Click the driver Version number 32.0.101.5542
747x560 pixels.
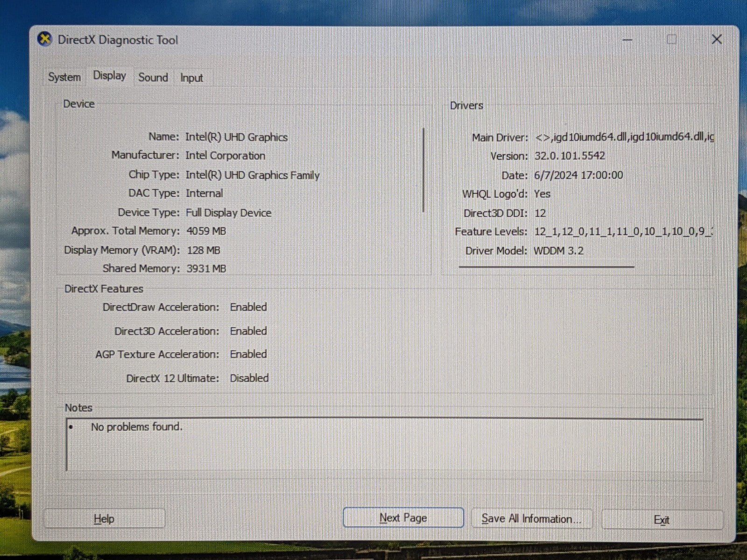point(570,156)
